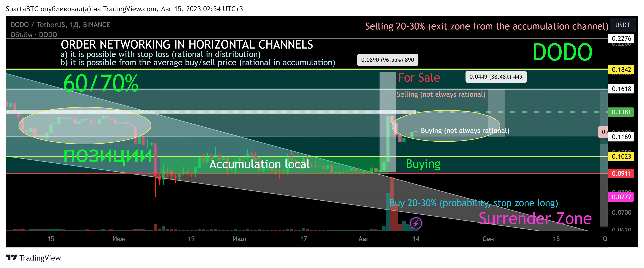This screenshot has height=268, width=644.
Task: Click the '17' date on time axis
Action: (x=304, y=239)
